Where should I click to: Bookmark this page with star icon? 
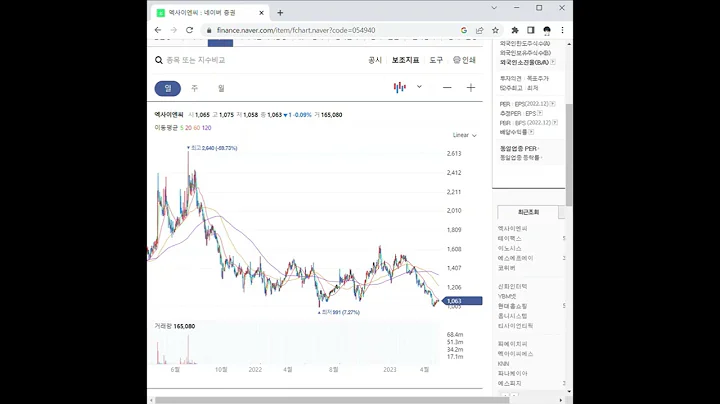[495, 30]
